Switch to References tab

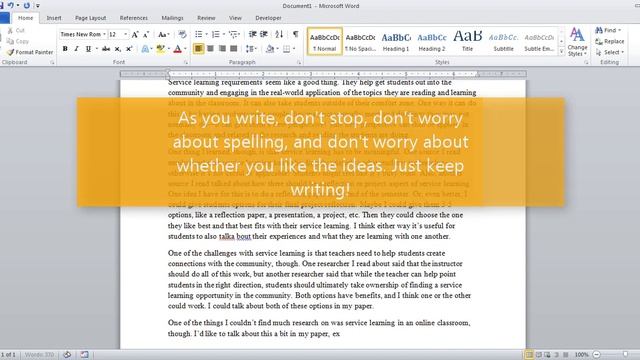coord(133,18)
